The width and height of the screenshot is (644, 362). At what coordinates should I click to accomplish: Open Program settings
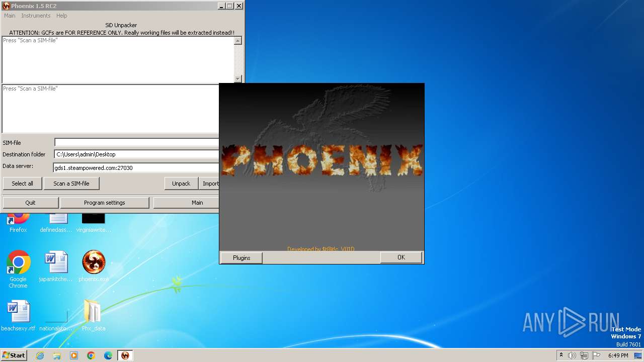(x=105, y=203)
